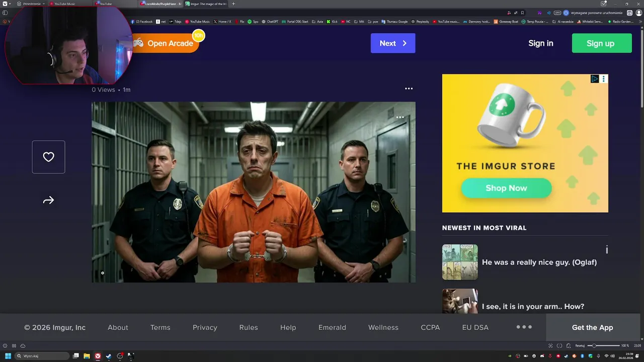Switch to the YouTube Music tab
Viewport: 644px width, 362px height.
(x=70, y=4)
